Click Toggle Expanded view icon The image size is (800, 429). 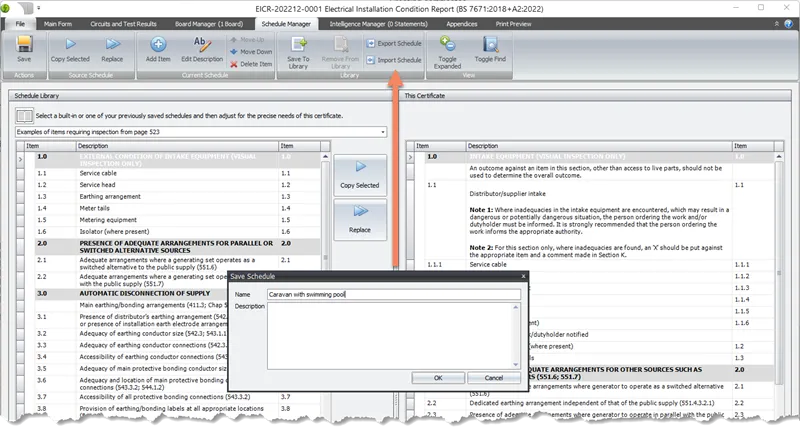[x=447, y=53]
